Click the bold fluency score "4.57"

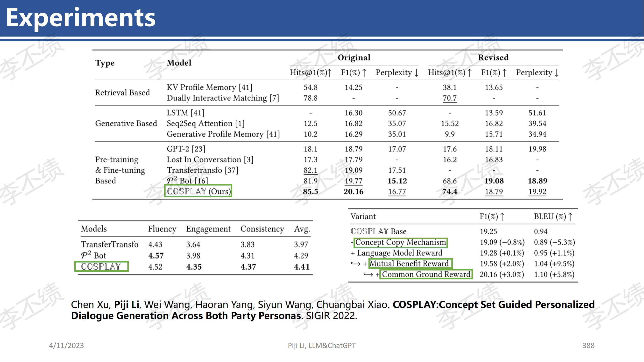click(x=156, y=256)
